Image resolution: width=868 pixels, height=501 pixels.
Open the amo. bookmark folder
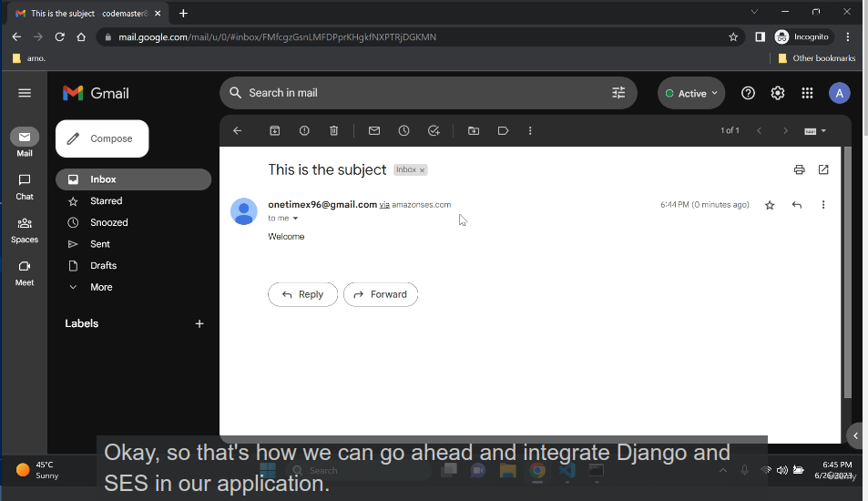[x=29, y=58]
